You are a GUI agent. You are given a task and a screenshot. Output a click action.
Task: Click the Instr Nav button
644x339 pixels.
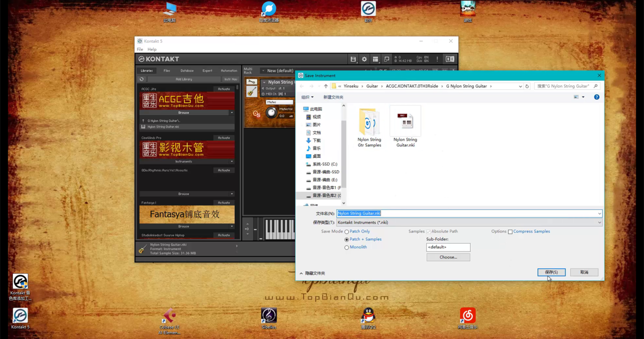(x=231, y=79)
